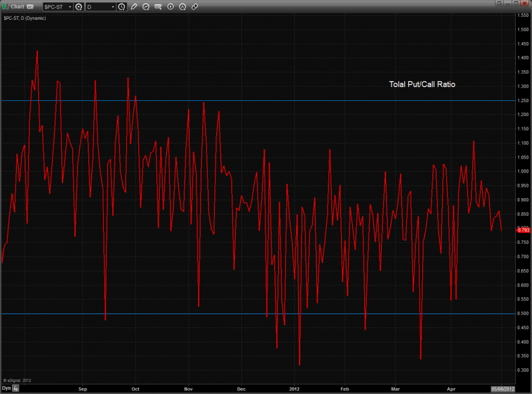Click the $PC-ST, D (Dynamic) chart label

pos(25,18)
